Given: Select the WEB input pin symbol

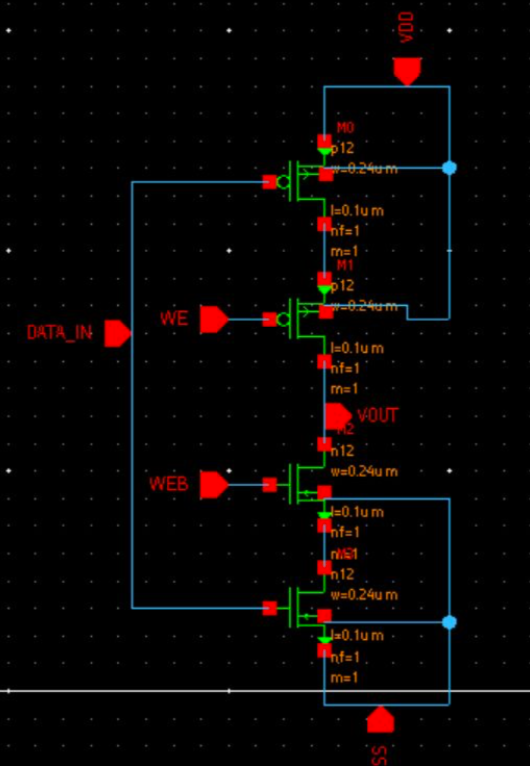Looking at the screenshot, I should click(x=214, y=485).
